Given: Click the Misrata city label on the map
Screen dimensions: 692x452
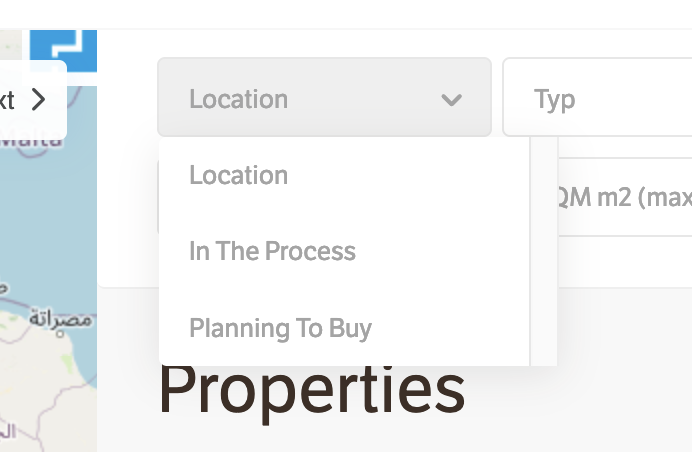Looking at the screenshot, I should pos(60,319).
